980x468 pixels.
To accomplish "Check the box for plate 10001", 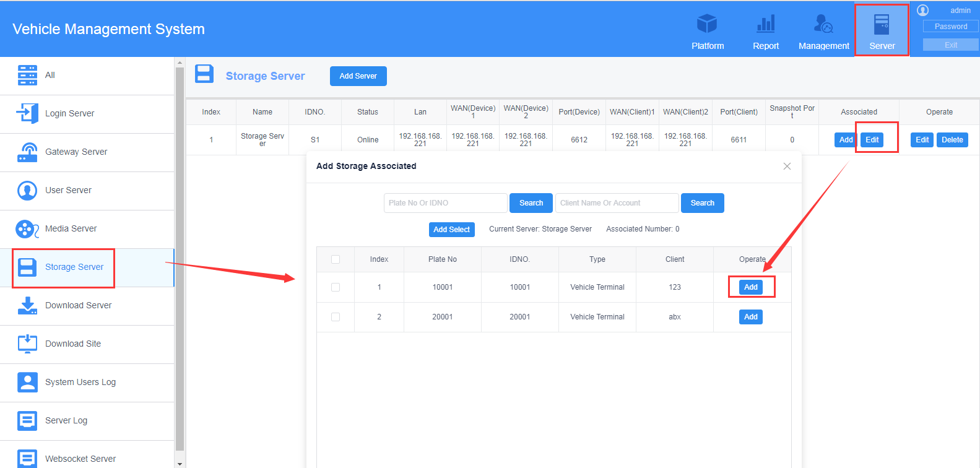I will [x=336, y=287].
